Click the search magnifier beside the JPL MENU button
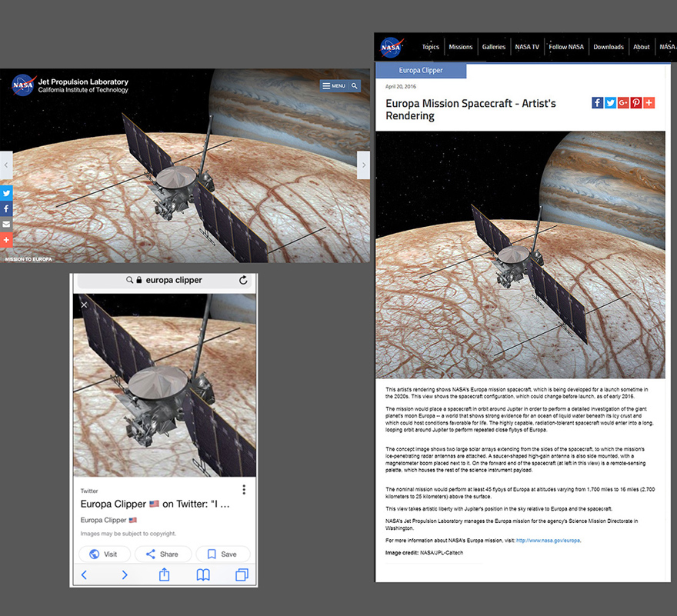Viewport: 677px width, 616px height. (355, 86)
